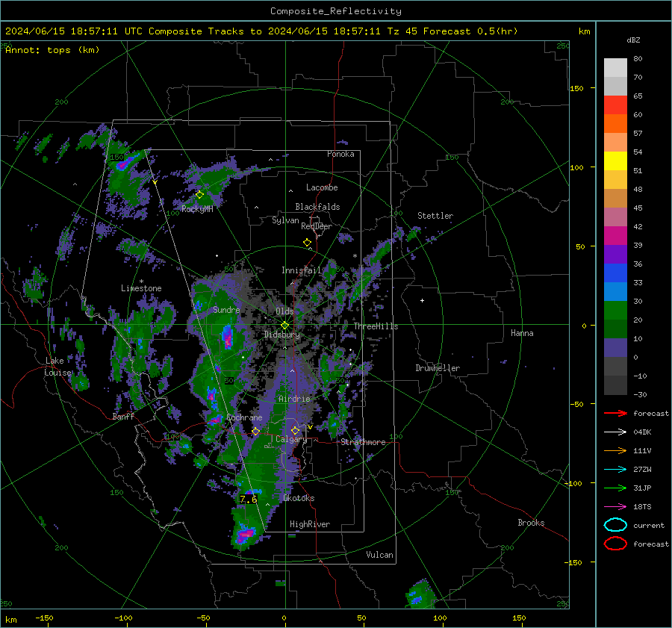The height and width of the screenshot is (628, 672).
Task: Click the Calgary city label
Action: coord(291,439)
